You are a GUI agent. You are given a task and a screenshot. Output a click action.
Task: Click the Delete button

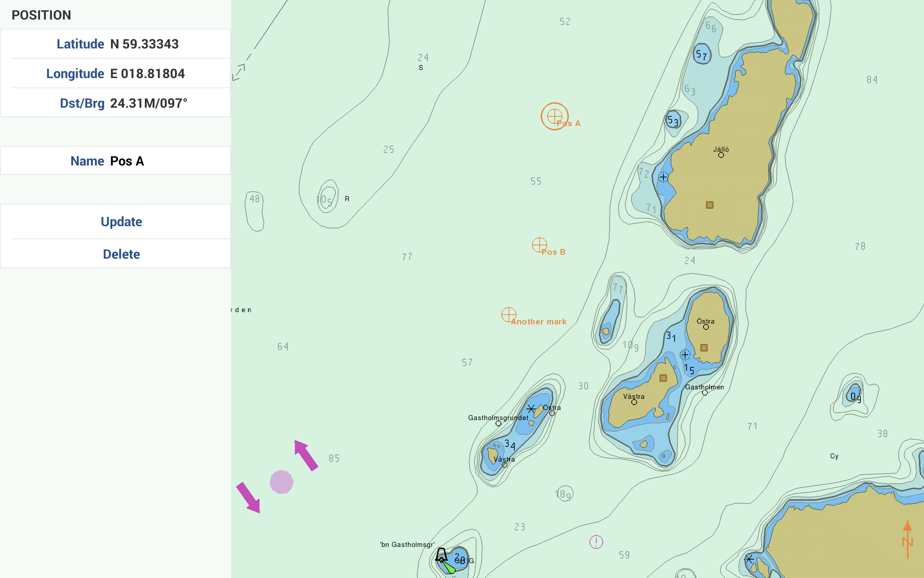click(121, 254)
